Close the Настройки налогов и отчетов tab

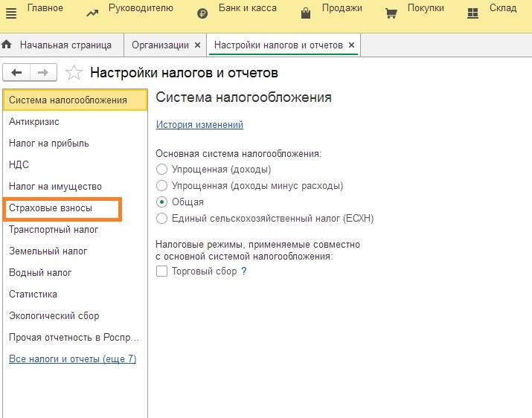(351, 45)
